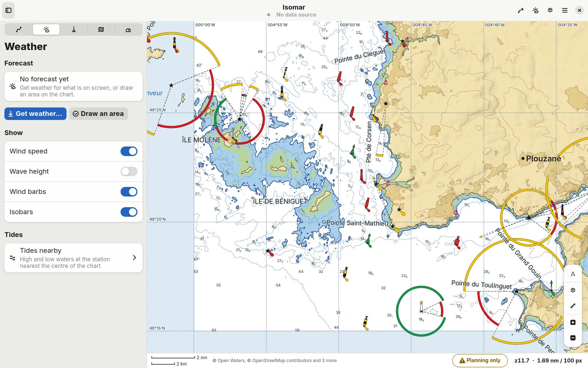
Task: Click the ÎLE MOLÈNE label on chart
Action: (x=201, y=140)
